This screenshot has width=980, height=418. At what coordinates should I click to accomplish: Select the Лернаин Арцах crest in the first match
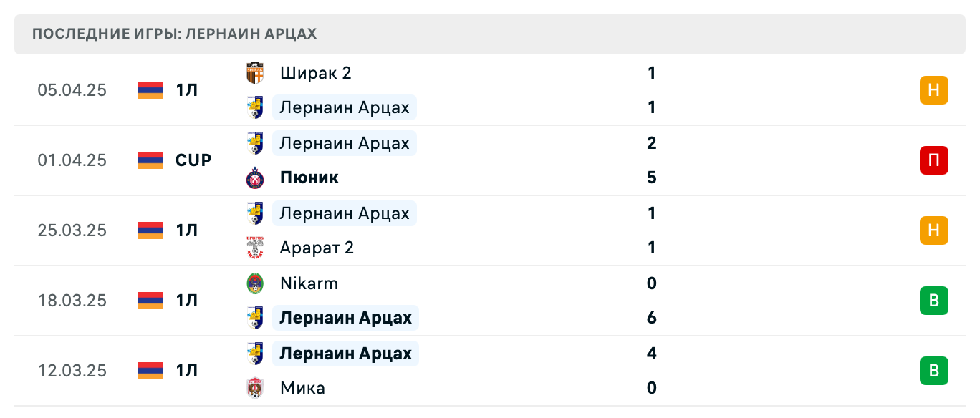tap(254, 107)
